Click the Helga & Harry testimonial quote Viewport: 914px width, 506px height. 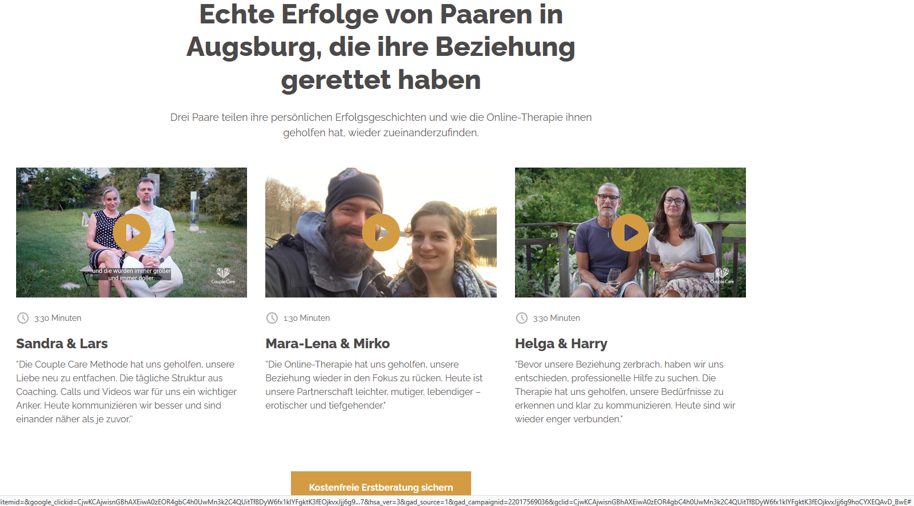tap(625, 392)
